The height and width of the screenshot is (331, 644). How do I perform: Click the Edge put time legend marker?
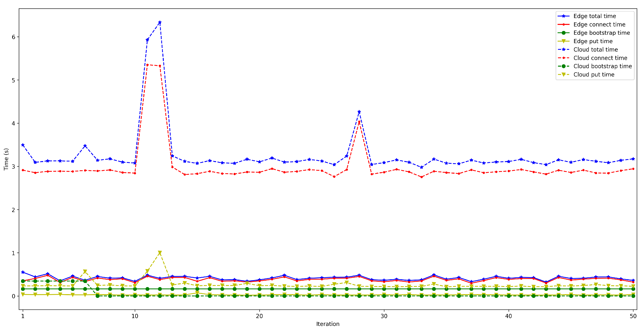[x=563, y=41]
